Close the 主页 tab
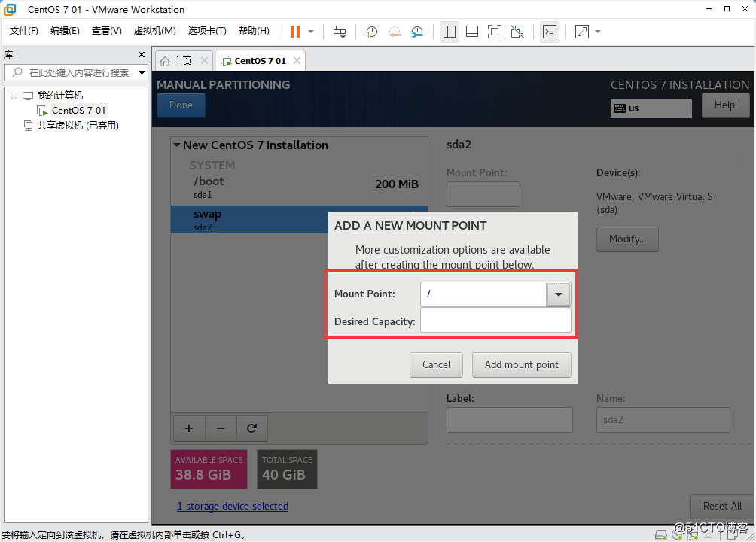This screenshot has width=756, height=542. click(x=204, y=61)
